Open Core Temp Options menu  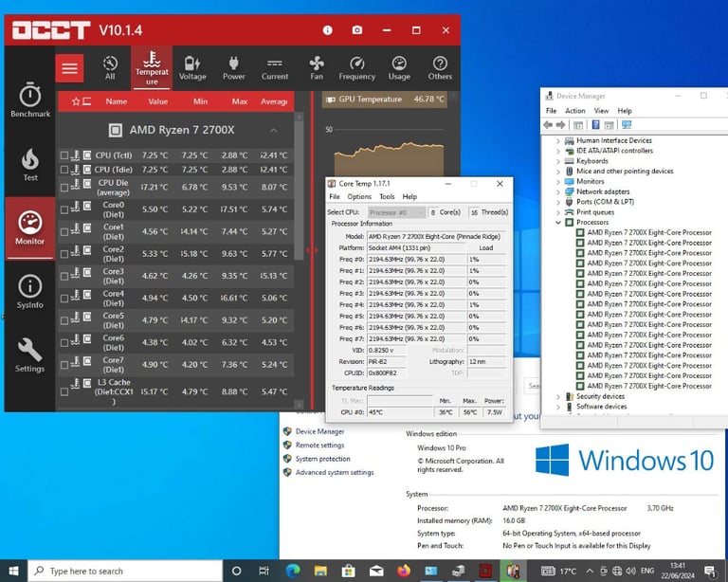click(359, 197)
